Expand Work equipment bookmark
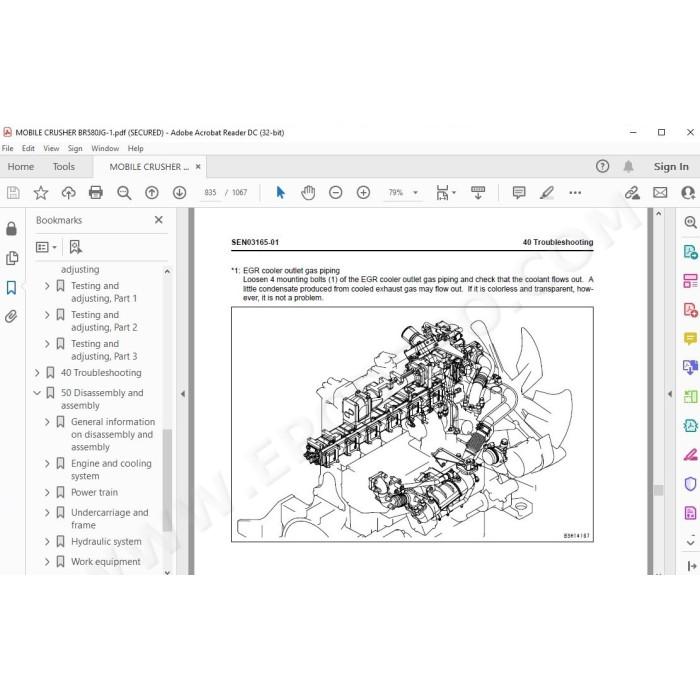This screenshot has width=700, height=700. click(x=47, y=562)
